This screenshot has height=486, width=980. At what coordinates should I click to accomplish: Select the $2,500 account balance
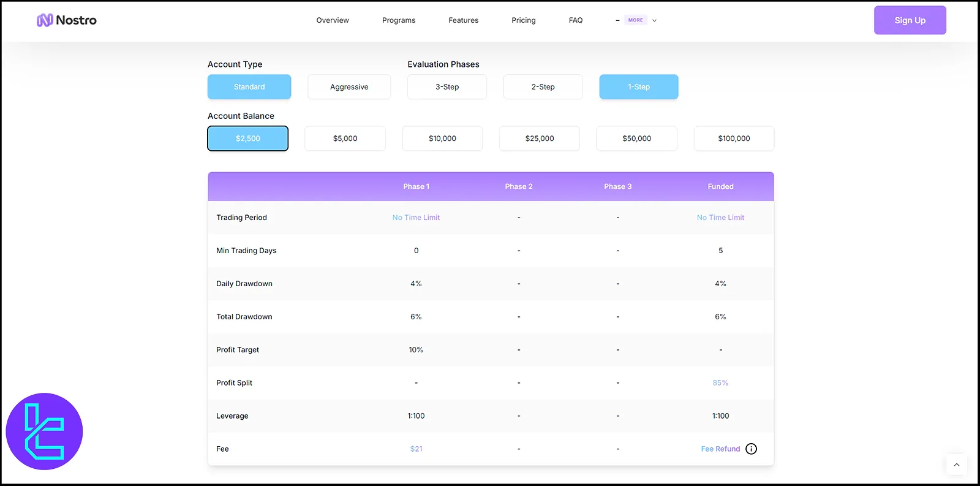coord(248,139)
